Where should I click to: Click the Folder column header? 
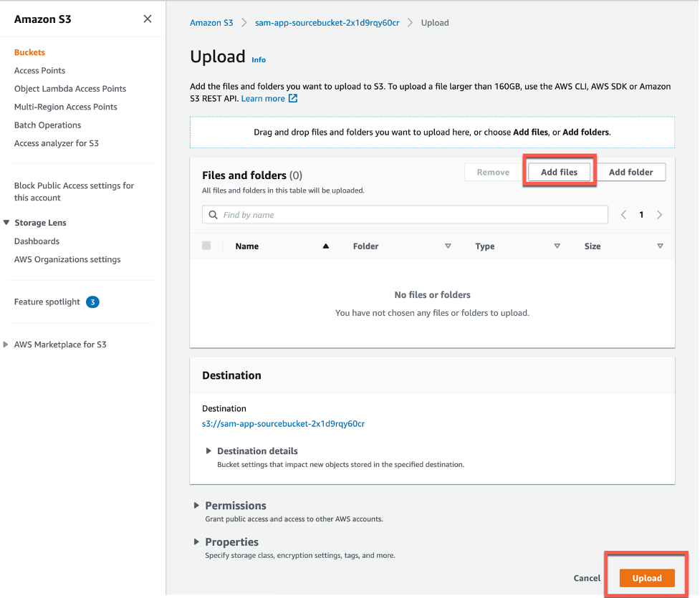(365, 246)
